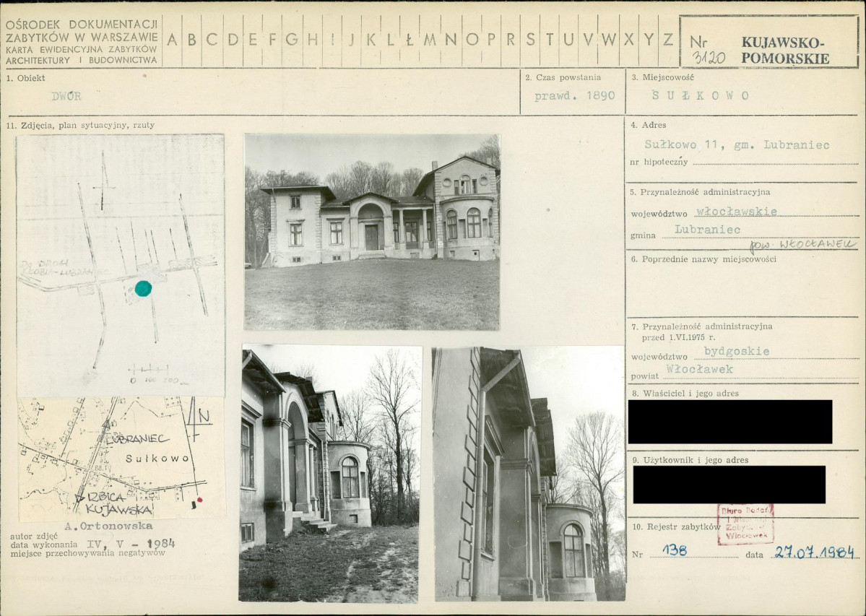Viewport: 866px width, 616px height.
Task: Select letter Ł in the alphabet index
Action: (410, 39)
